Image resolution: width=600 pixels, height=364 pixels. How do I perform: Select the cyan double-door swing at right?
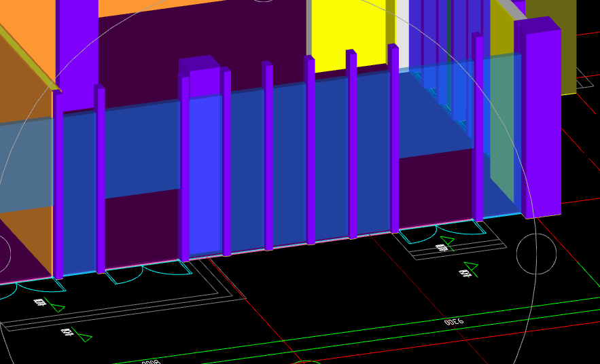pos(442,232)
